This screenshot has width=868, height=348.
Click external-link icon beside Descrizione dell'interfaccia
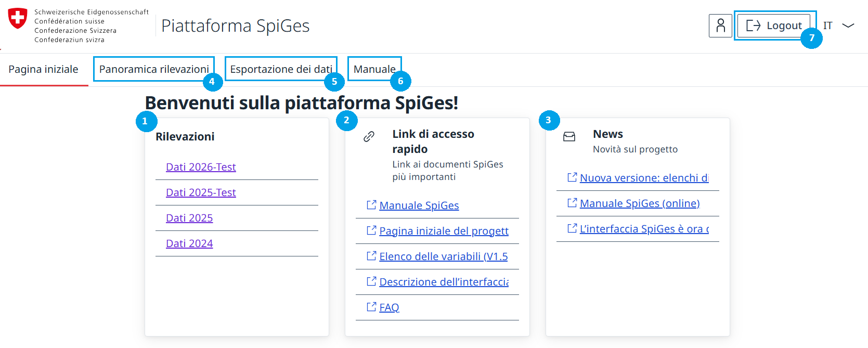371,281
